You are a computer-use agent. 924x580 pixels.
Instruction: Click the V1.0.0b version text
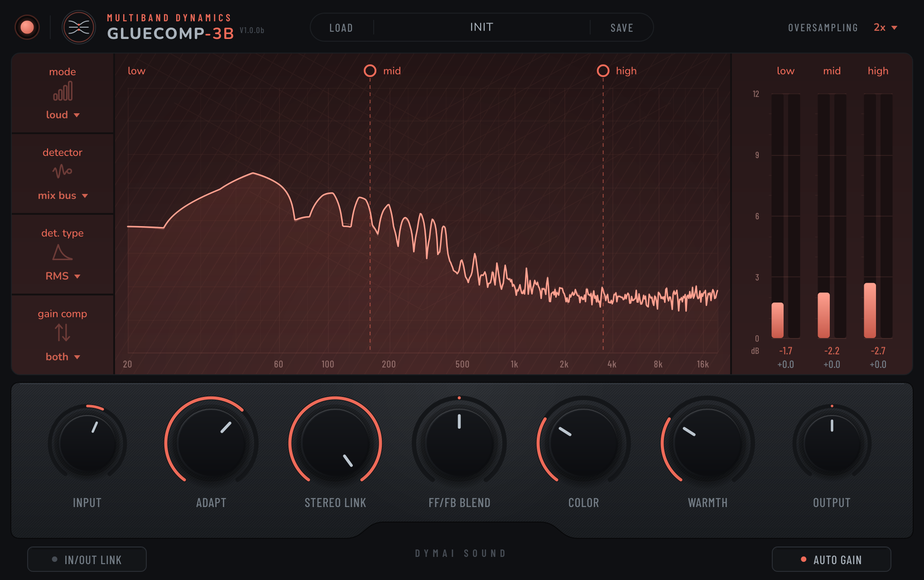[252, 30]
